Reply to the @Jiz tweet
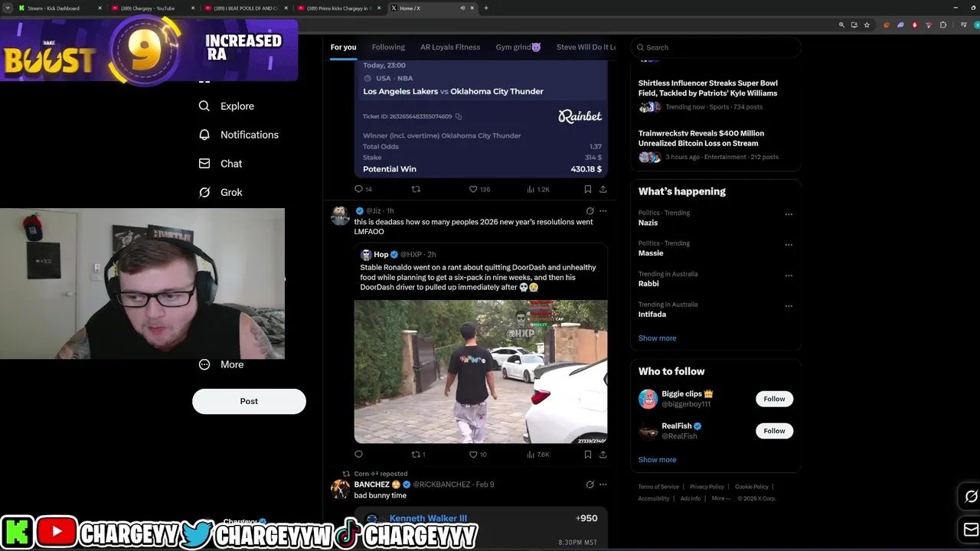Viewport: 980px width, 551px height. (x=358, y=455)
